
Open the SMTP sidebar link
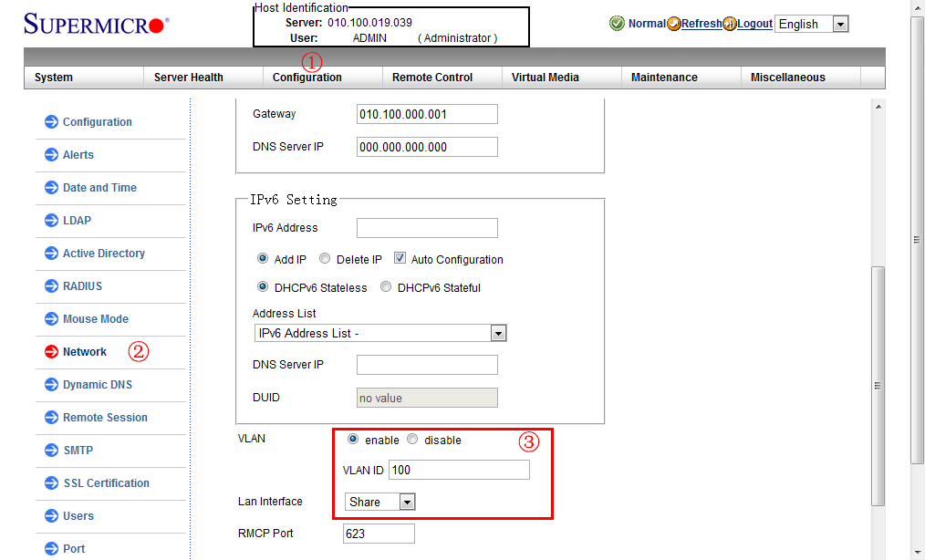[78, 451]
